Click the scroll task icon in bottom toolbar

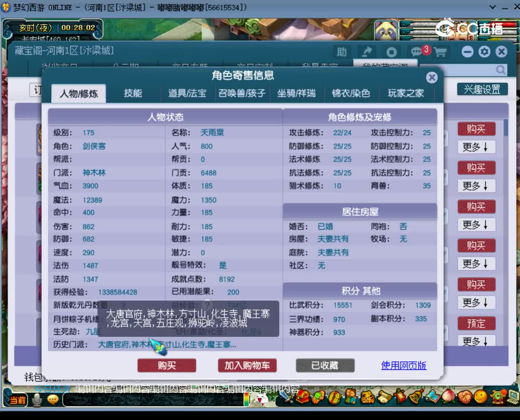(x=385, y=396)
